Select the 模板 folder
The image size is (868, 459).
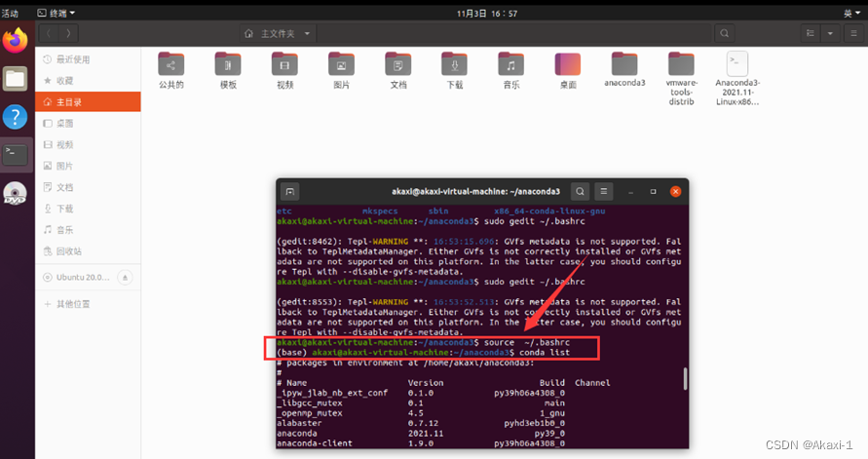(228, 70)
